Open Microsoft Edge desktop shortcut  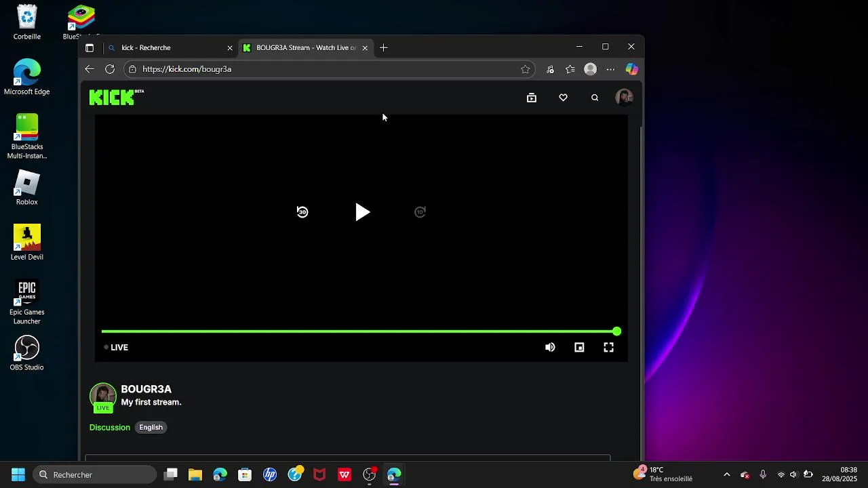coord(27,77)
